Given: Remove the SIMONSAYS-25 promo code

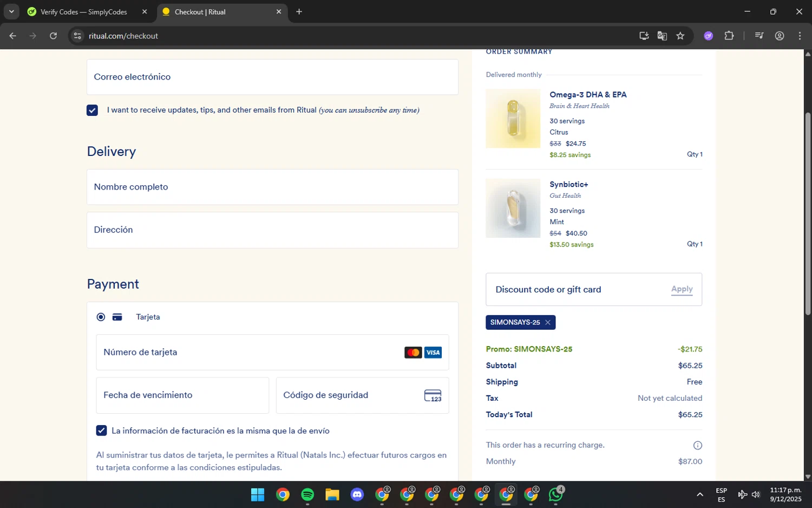Looking at the screenshot, I should coord(548,322).
